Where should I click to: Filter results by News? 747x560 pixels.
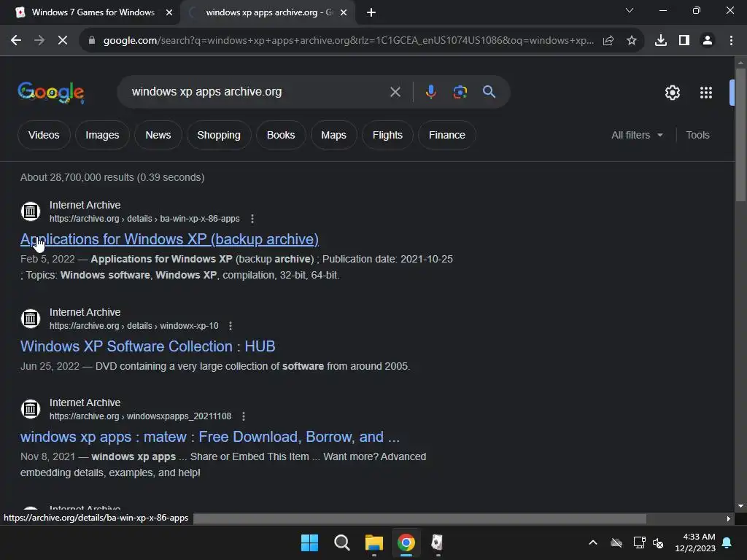[158, 135]
